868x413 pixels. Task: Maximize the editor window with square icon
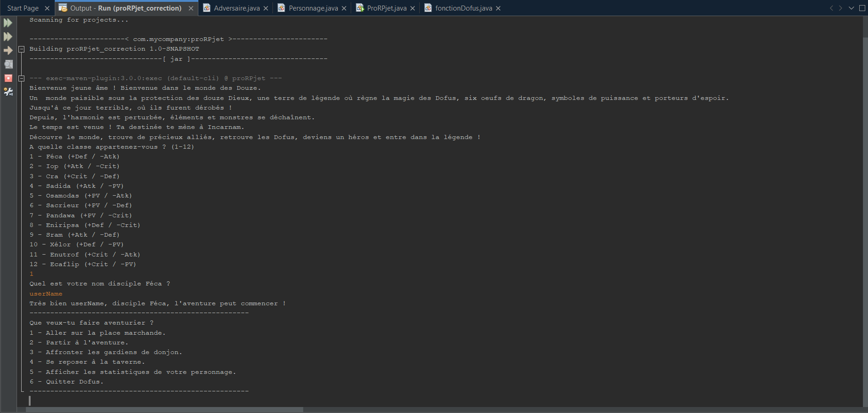(862, 8)
